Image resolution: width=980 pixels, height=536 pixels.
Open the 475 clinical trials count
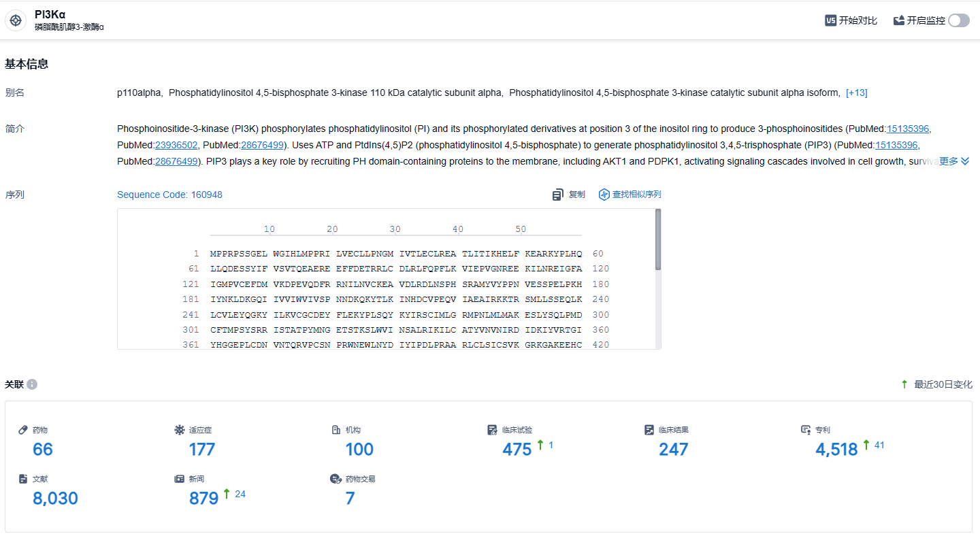click(517, 450)
